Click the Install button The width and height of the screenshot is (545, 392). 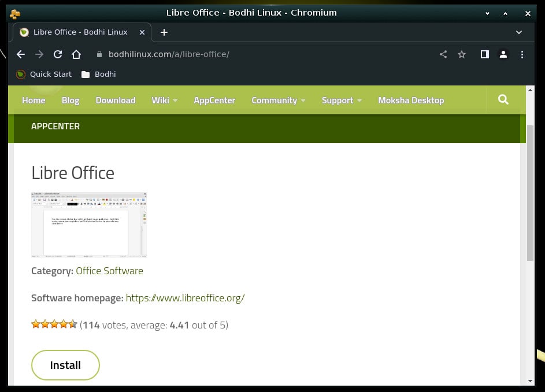tap(65, 365)
